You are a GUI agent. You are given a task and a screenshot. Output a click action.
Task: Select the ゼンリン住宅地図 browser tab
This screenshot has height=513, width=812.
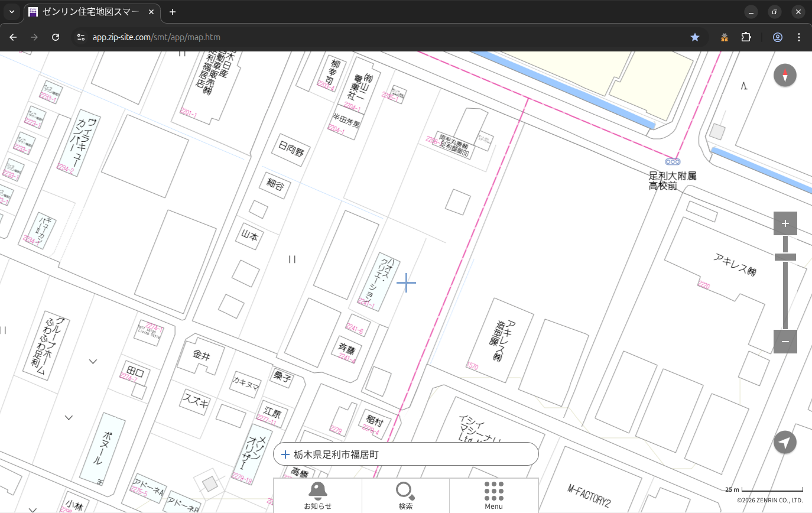(92, 12)
